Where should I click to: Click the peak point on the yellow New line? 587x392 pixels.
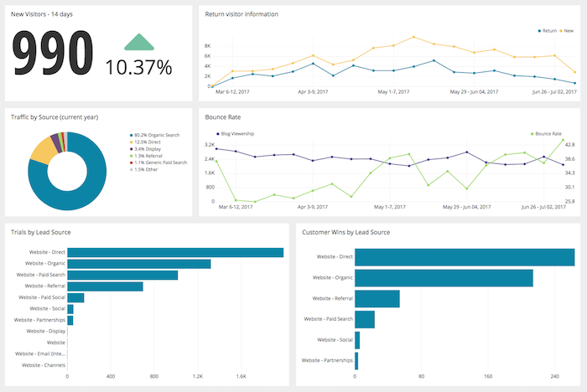[413, 37]
